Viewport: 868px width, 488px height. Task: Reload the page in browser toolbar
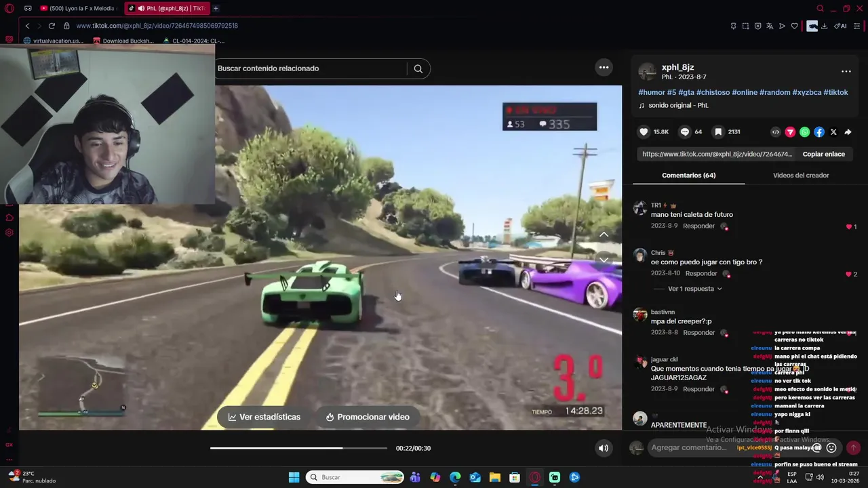click(x=52, y=26)
